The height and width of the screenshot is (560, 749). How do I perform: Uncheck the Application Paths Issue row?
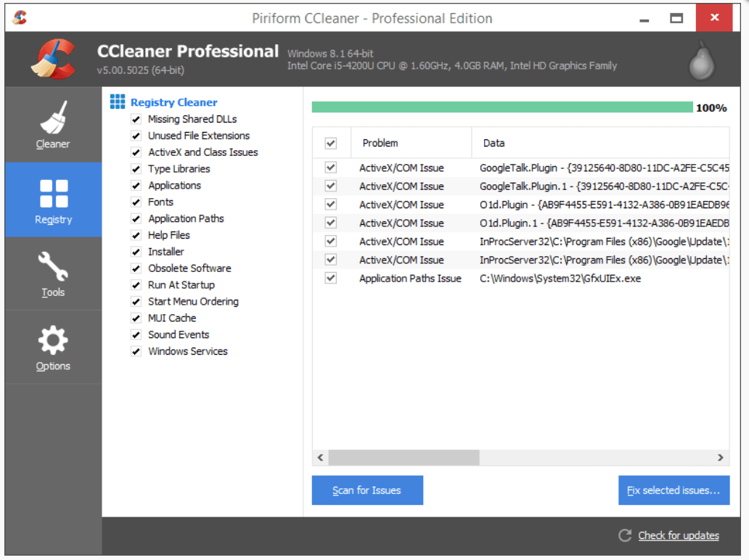(x=330, y=278)
